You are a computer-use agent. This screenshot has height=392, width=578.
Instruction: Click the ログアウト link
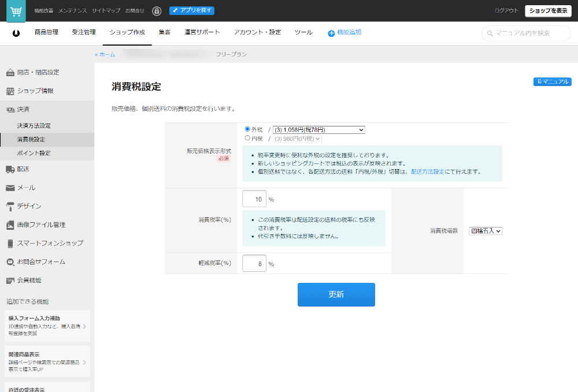(x=506, y=10)
